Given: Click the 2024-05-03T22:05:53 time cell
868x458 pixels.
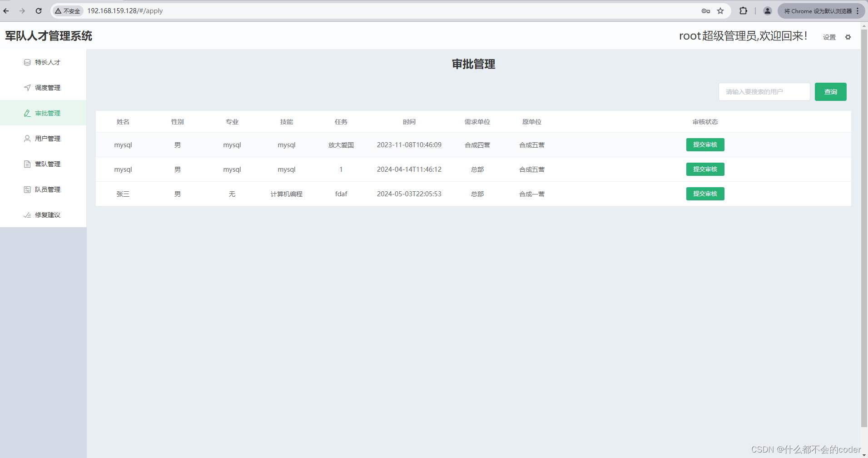Looking at the screenshot, I should [409, 194].
